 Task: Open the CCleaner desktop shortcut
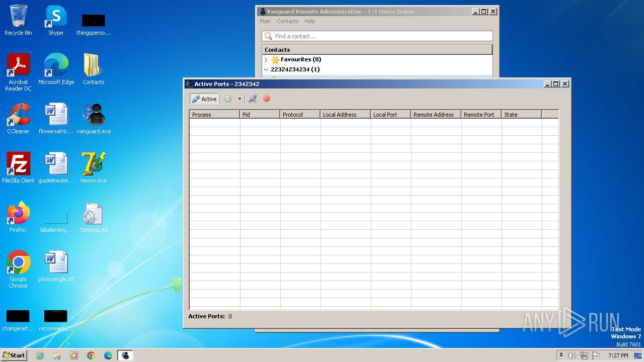coord(18,119)
